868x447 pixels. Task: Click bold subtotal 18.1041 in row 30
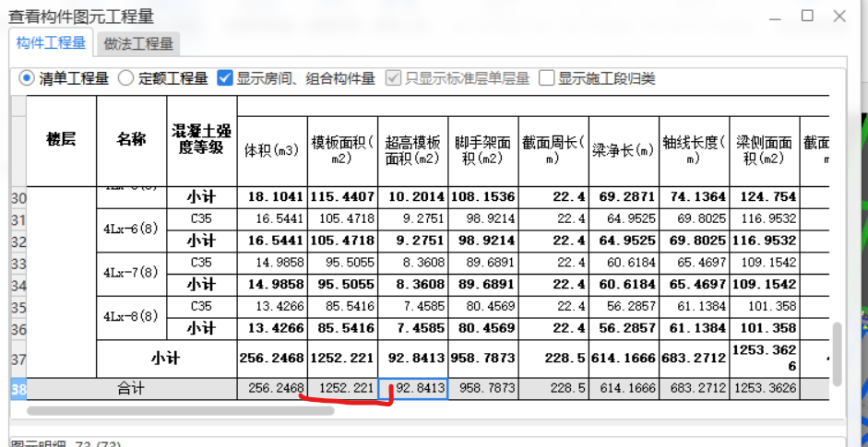(272, 197)
